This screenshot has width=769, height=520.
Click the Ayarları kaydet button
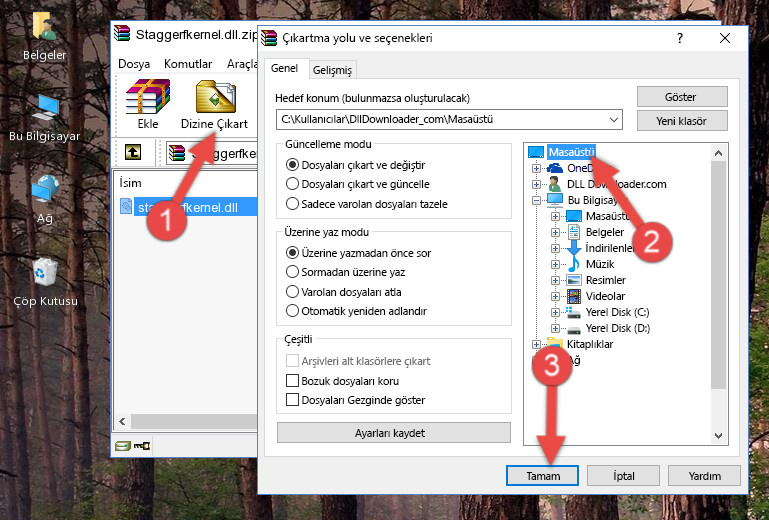394,433
